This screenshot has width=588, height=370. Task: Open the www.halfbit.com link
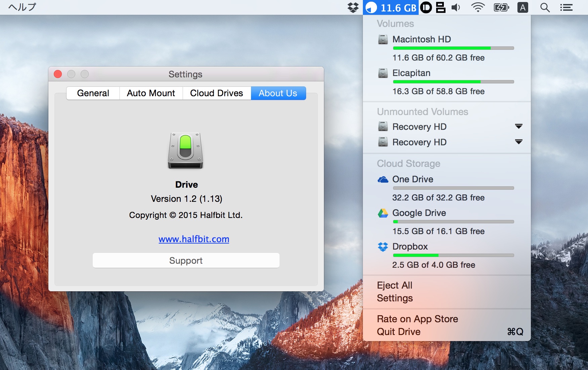click(194, 239)
